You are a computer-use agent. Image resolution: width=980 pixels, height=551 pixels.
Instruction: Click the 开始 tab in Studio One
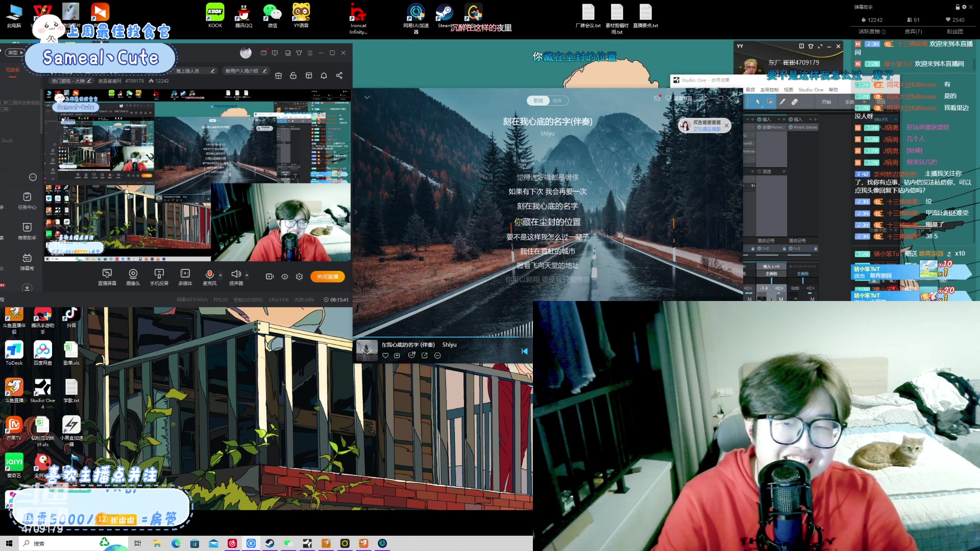[826, 102]
